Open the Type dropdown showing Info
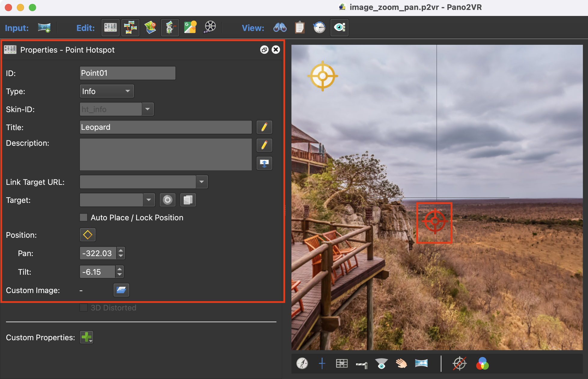The height and width of the screenshot is (379, 588). [x=107, y=91]
